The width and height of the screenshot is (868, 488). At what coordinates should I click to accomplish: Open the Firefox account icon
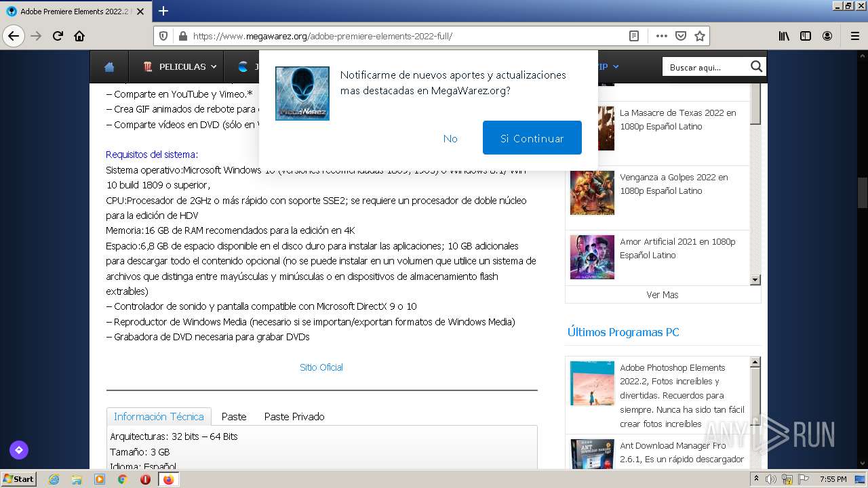tap(827, 36)
